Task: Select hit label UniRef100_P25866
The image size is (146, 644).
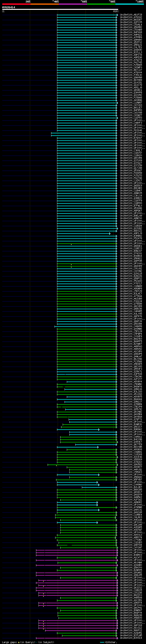Action: click(131, 98)
